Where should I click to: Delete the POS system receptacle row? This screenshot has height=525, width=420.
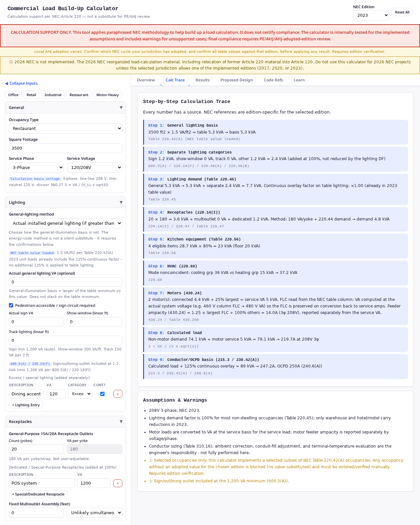click(118, 483)
